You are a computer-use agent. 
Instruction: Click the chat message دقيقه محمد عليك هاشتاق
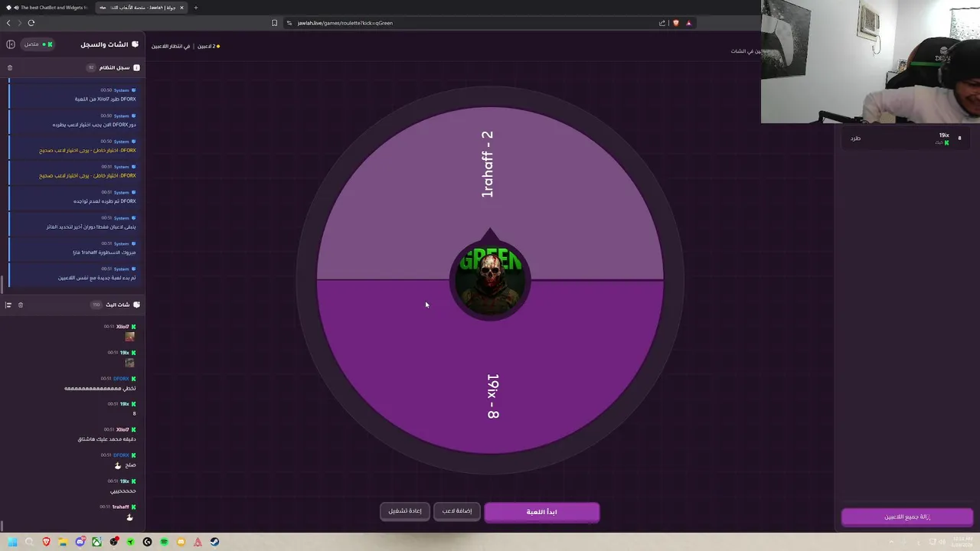point(106,439)
